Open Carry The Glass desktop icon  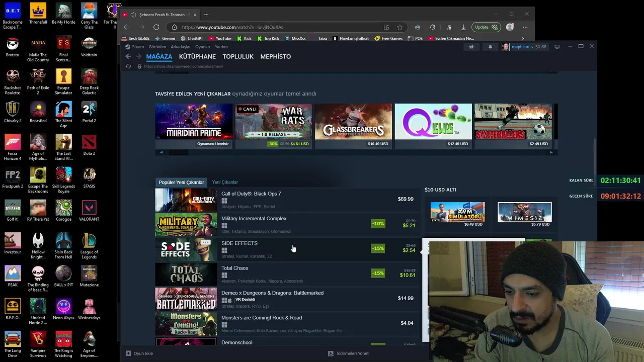89,16
